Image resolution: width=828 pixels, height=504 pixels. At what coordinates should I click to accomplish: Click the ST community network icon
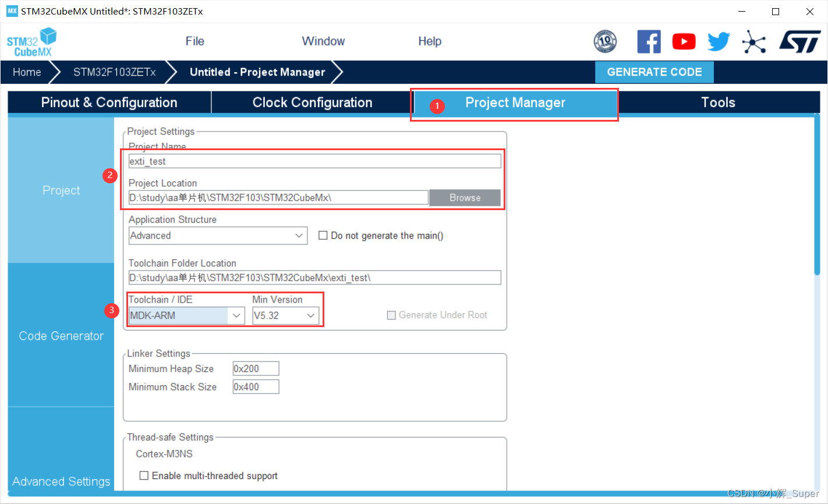(x=754, y=42)
